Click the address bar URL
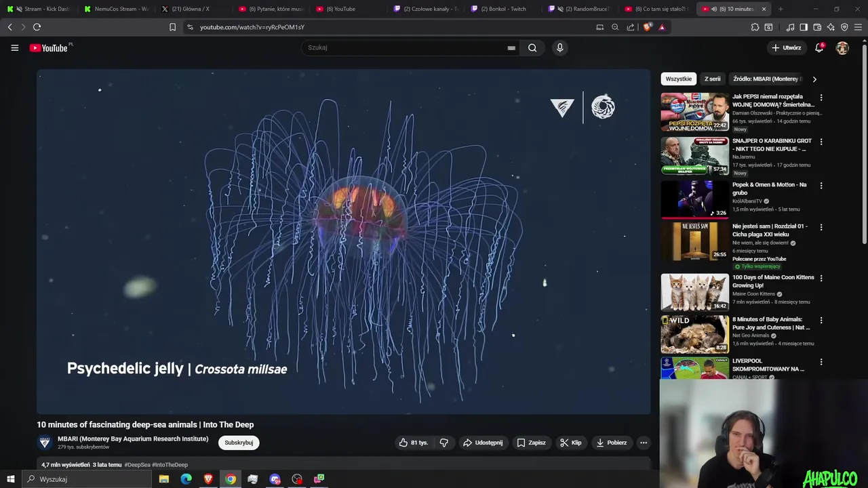 [x=252, y=27]
